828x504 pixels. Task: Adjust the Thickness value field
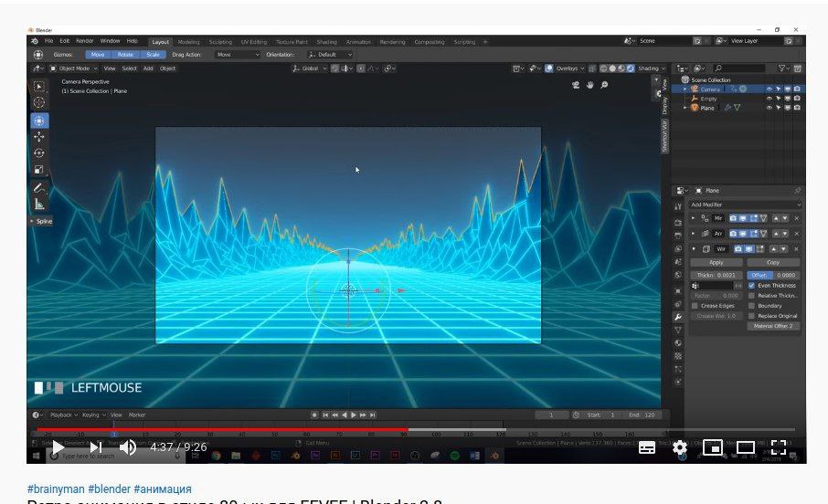[717, 275]
